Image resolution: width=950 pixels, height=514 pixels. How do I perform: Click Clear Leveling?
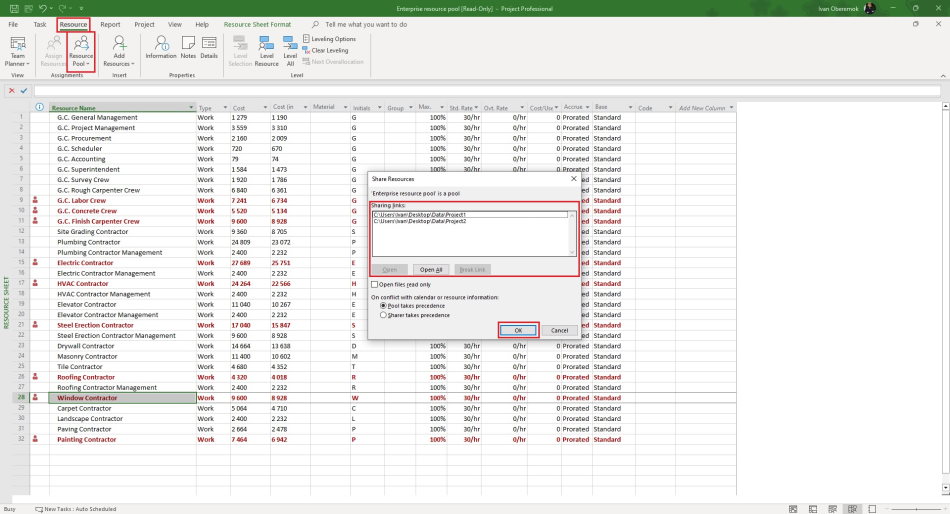pos(325,50)
